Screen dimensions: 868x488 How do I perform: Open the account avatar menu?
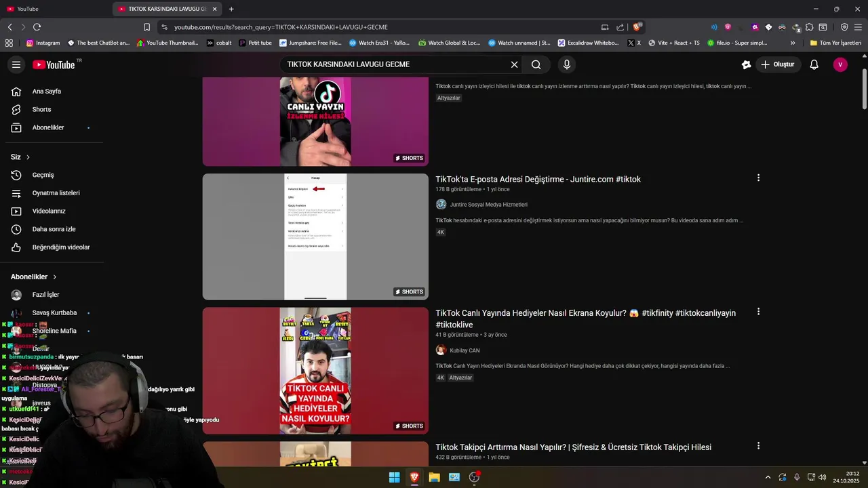840,64
